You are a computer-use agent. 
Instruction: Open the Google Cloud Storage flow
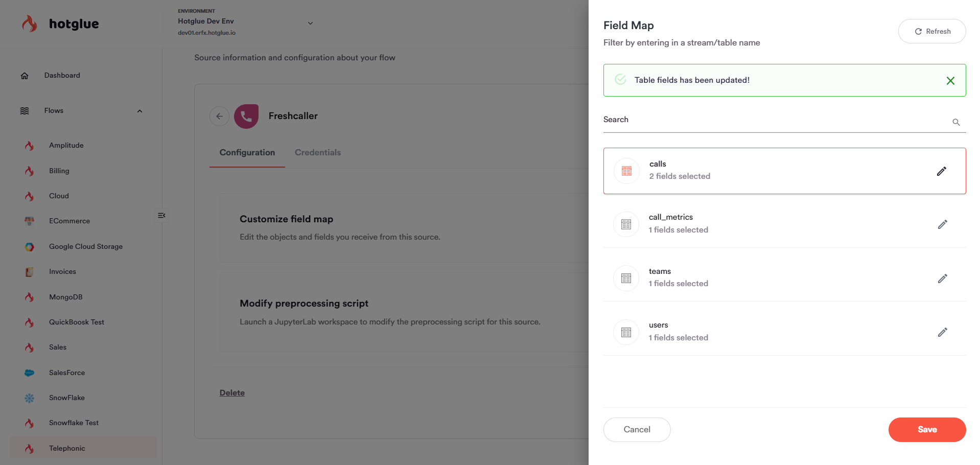tap(86, 246)
